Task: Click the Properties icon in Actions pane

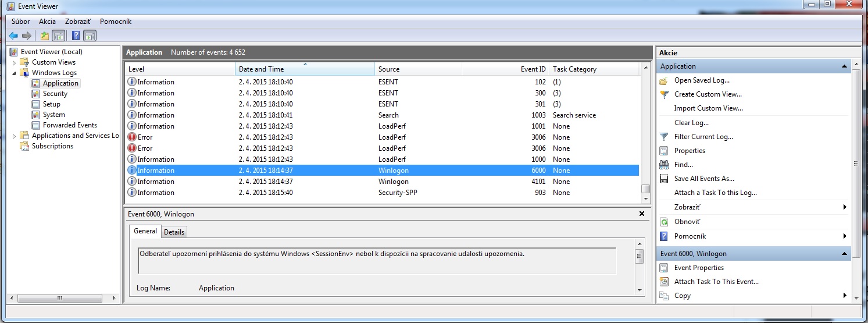Action: [665, 151]
